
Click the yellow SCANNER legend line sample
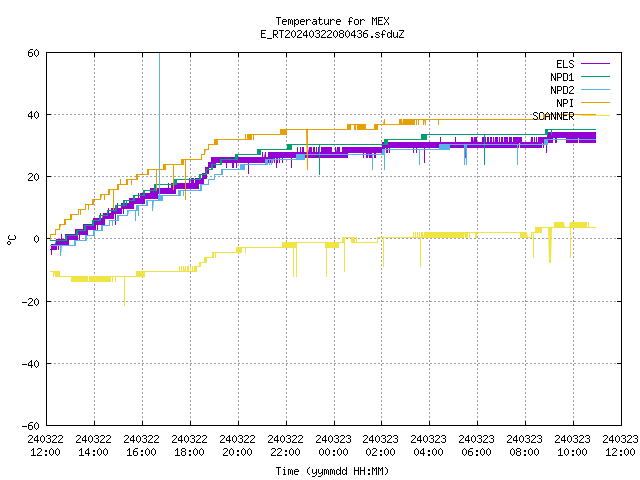[595, 116]
